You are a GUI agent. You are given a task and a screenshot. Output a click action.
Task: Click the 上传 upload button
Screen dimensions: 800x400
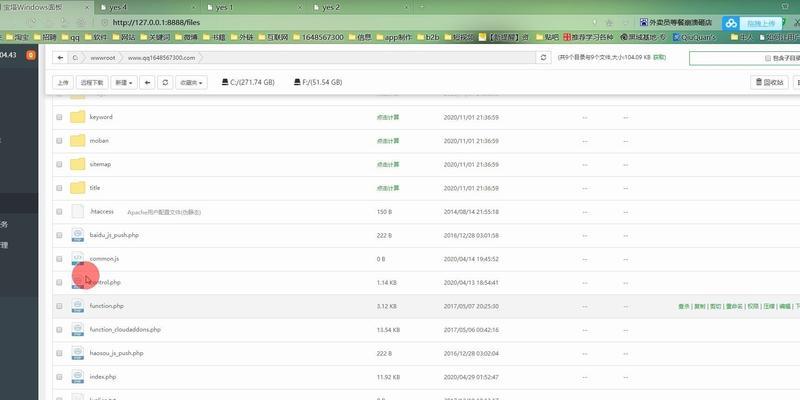[63, 82]
